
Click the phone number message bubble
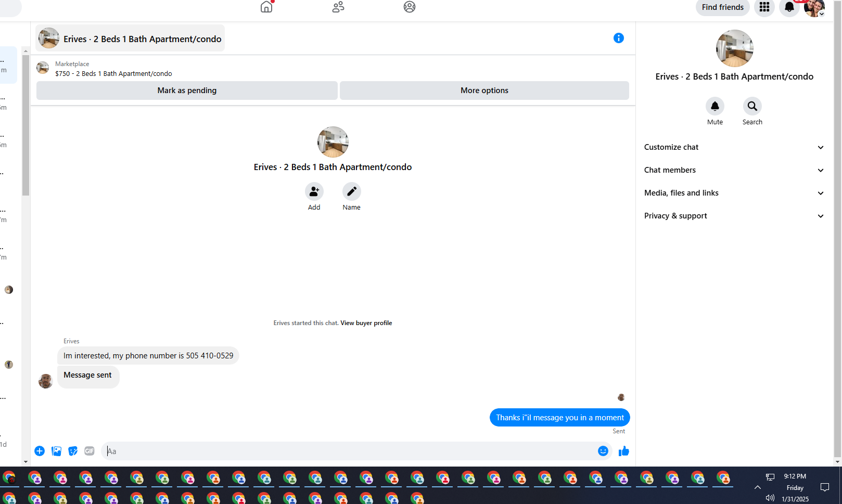tap(148, 356)
